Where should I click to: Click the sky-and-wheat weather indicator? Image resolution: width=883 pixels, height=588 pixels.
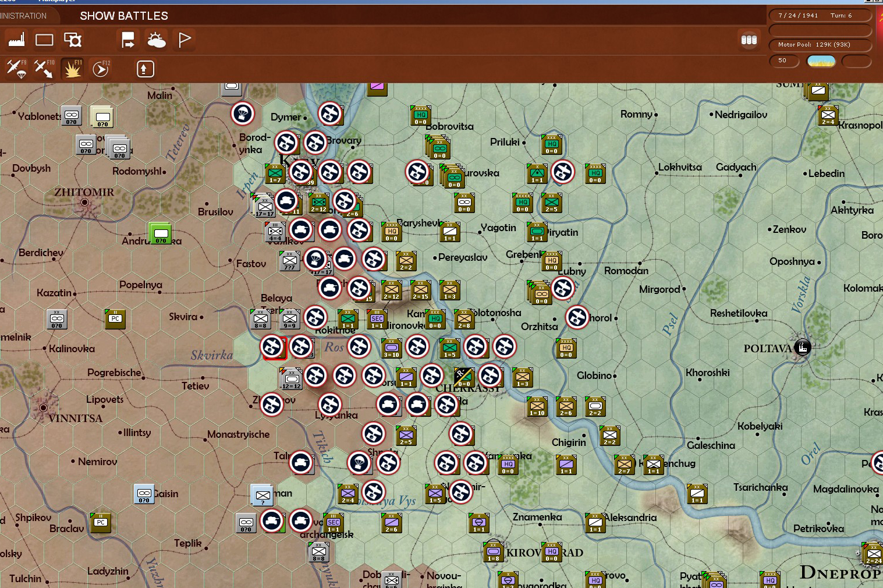click(821, 61)
